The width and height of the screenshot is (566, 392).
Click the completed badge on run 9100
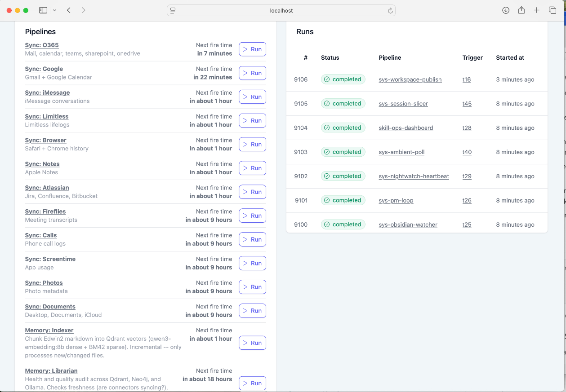[x=343, y=225]
